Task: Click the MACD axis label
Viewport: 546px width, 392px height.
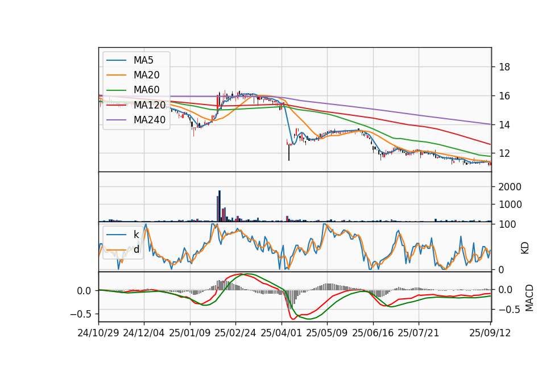Action: click(x=530, y=298)
